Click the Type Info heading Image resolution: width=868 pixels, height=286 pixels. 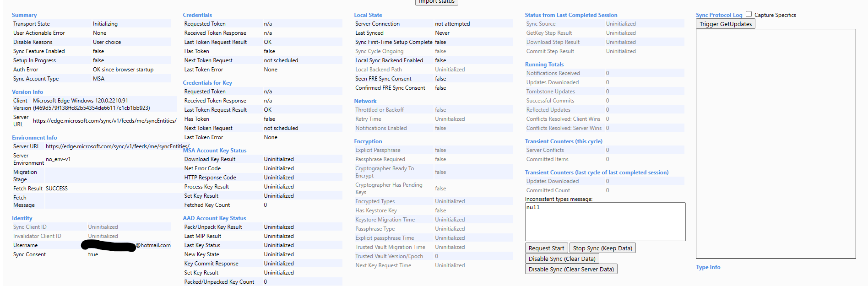[x=708, y=267]
